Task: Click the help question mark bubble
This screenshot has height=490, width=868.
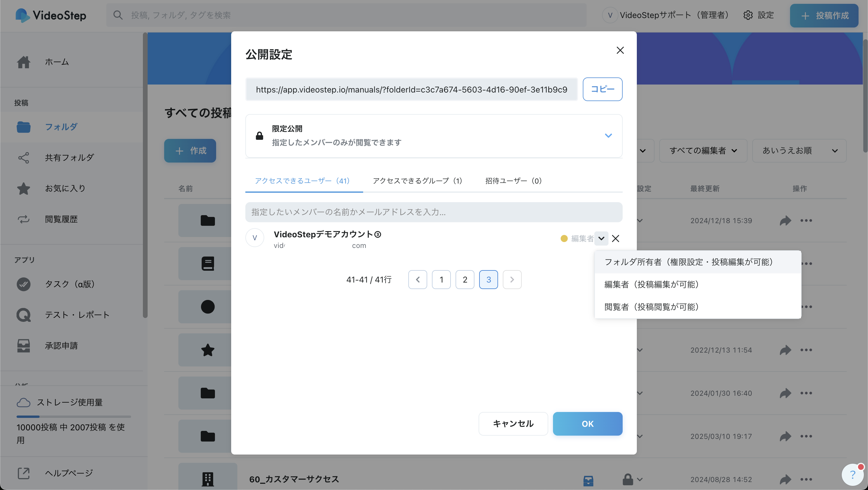Action: coord(853,475)
